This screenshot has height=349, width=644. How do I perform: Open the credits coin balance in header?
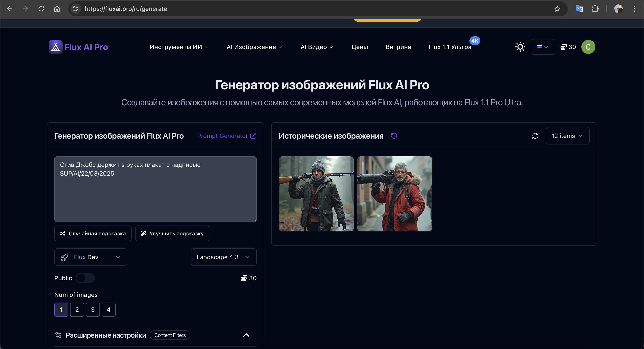click(x=568, y=47)
